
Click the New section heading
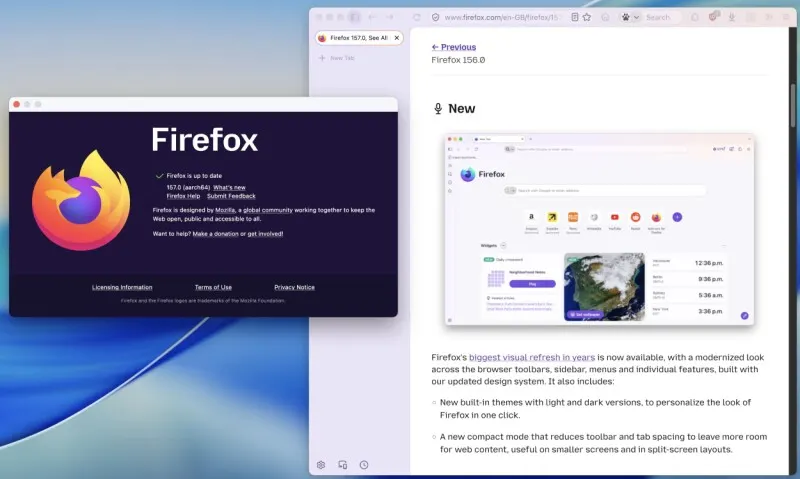pyautogui.click(x=462, y=109)
